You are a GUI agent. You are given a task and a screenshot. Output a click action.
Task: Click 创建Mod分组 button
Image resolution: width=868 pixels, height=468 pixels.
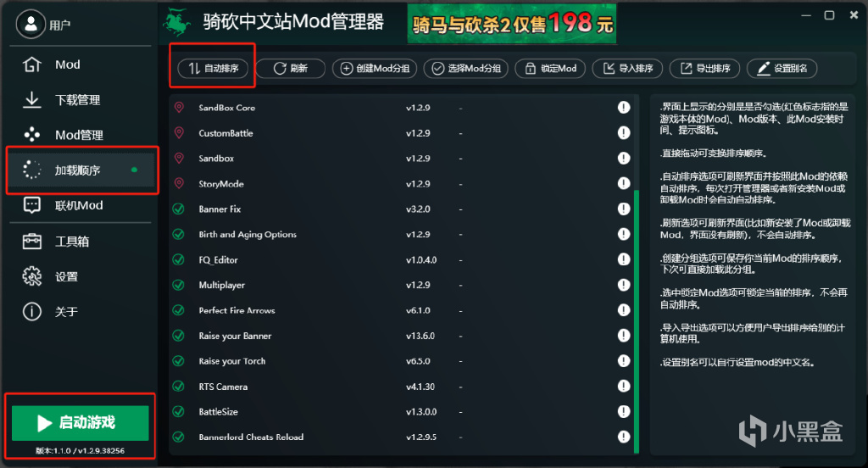(374, 68)
